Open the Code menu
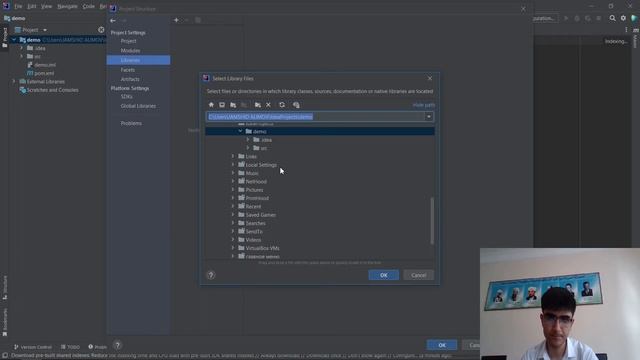 click(x=88, y=7)
